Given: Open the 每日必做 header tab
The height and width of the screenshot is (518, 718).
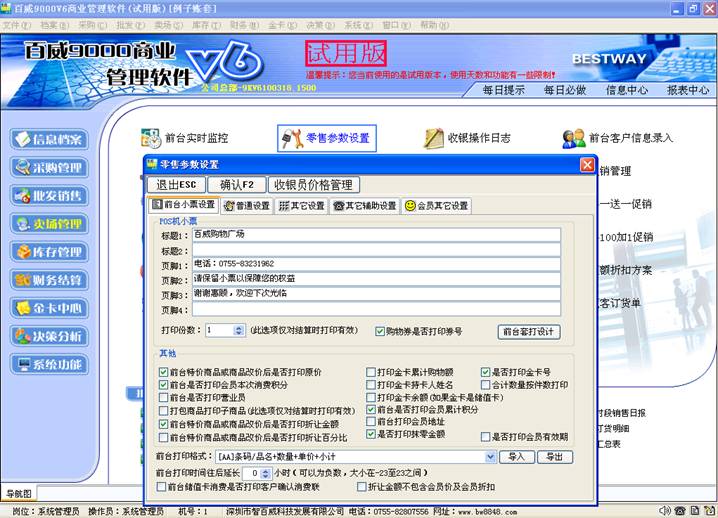Looking at the screenshot, I should (x=565, y=90).
